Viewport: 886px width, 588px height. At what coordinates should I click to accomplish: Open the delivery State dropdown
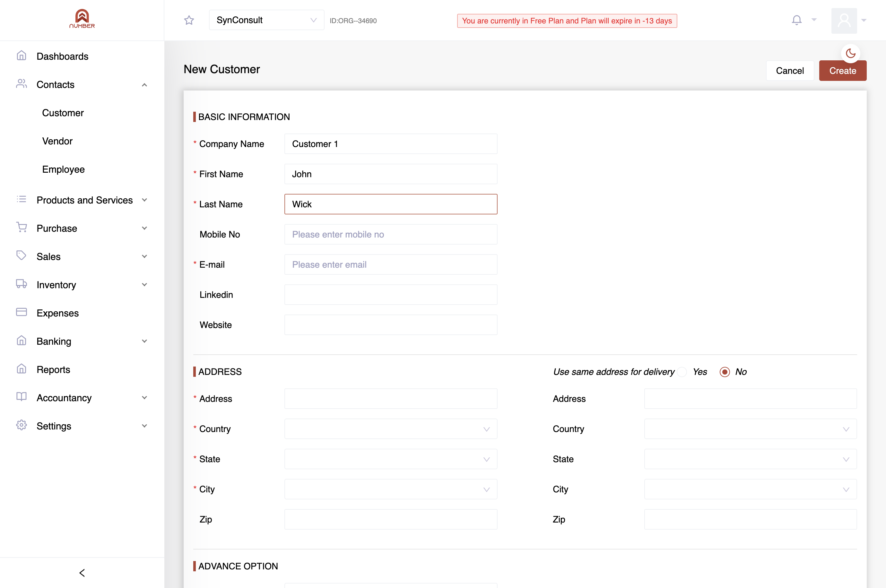coord(750,459)
